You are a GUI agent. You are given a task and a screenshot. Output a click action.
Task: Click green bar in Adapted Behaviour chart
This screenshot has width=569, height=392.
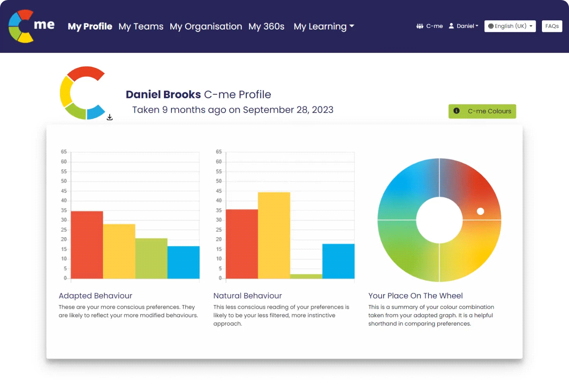pyautogui.click(x=151, y=258)
